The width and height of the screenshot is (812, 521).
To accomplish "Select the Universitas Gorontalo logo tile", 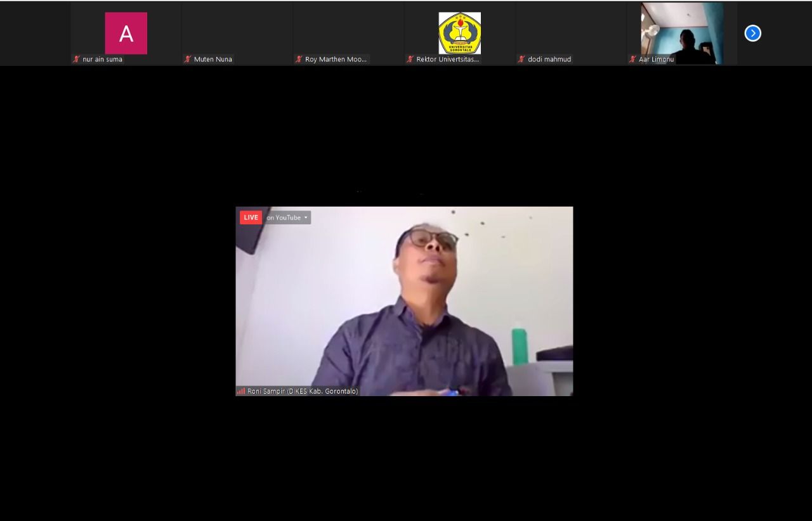I will [459, 33].
